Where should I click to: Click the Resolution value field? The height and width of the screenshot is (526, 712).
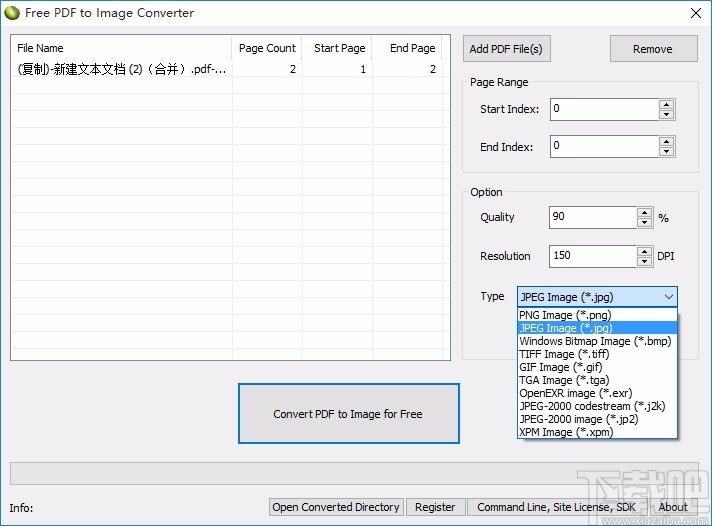[x=593, y=256]
